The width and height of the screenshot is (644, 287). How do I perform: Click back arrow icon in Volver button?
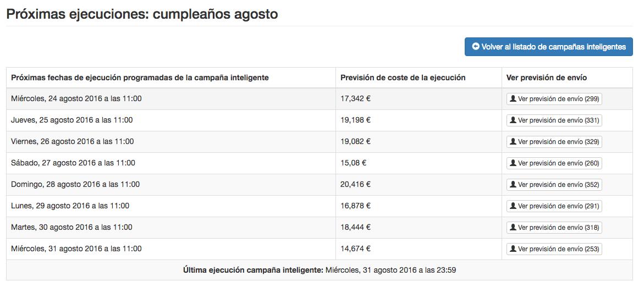click(x=476, y=47)
